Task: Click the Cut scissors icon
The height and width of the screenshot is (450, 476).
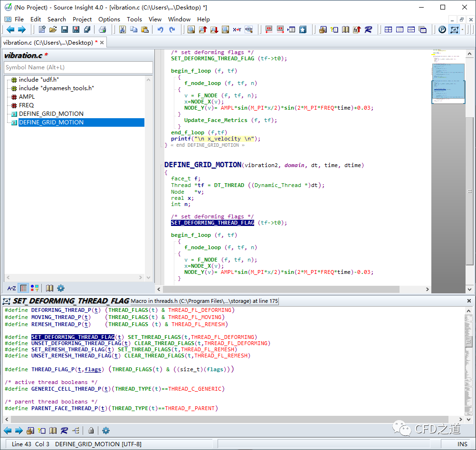Action: coord(122,29)
